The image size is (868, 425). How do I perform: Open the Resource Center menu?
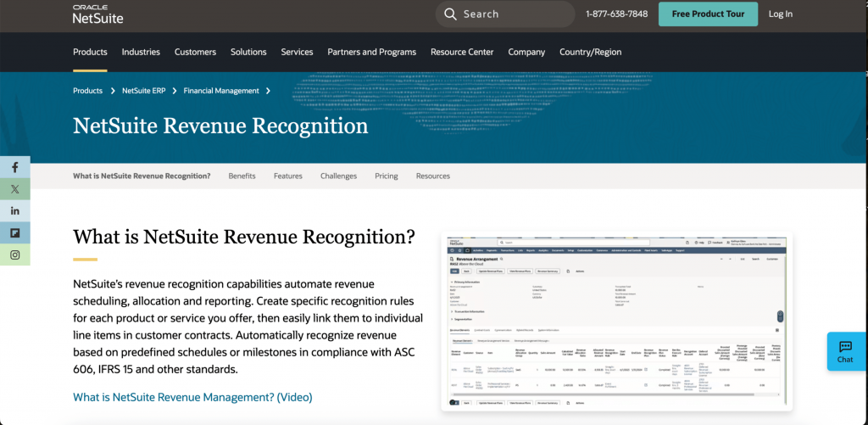point(462,52)
